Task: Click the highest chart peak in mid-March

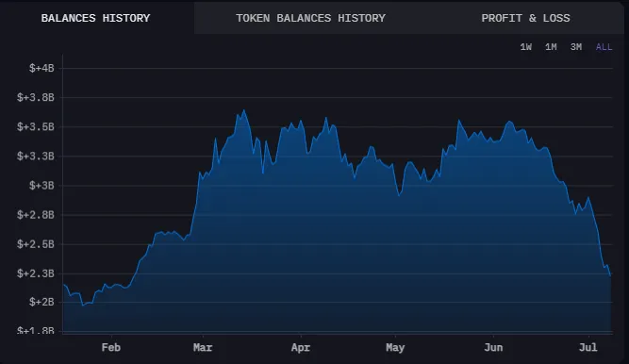Action: [244, 110]
